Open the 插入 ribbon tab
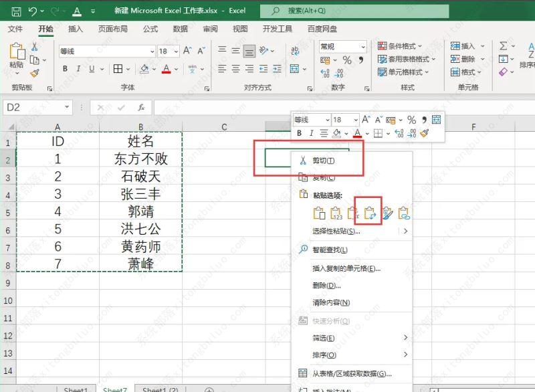Image resolution: width=535 pixels, height=392 pixels. (x=76, y=29)
